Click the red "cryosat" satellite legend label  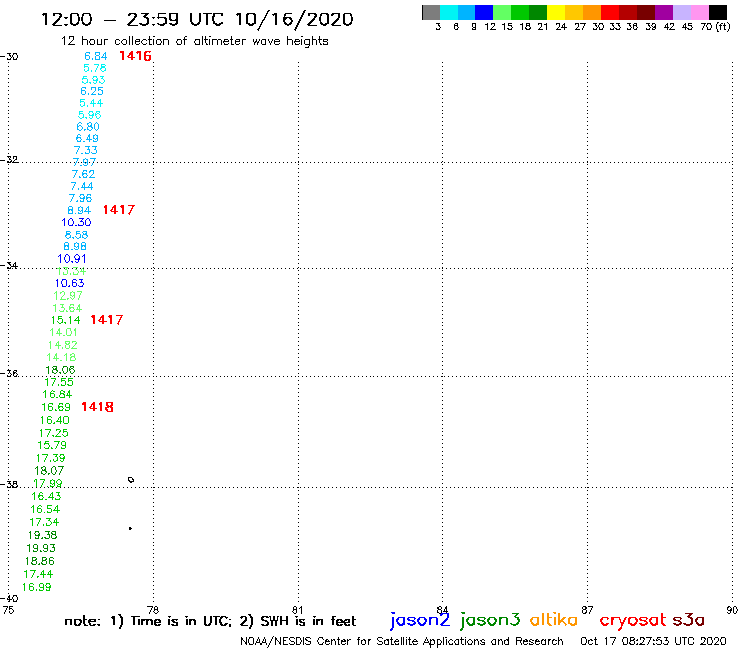pos(632,620)
